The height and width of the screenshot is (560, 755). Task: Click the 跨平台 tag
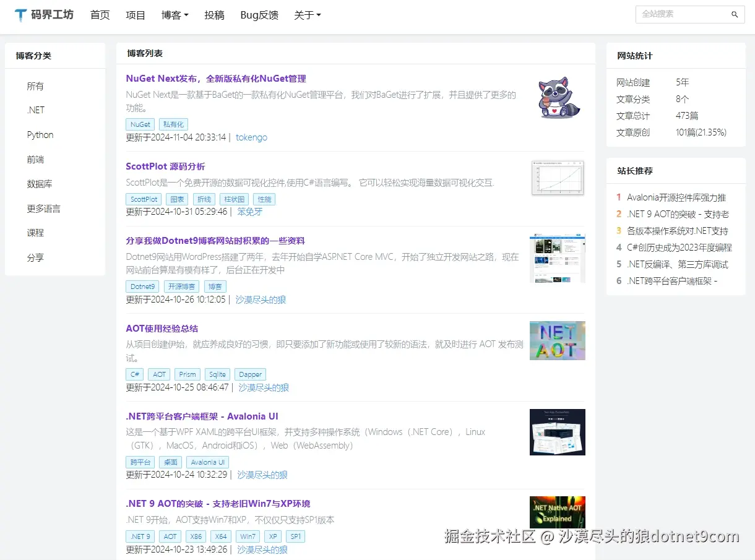click(x=140, y=462)
